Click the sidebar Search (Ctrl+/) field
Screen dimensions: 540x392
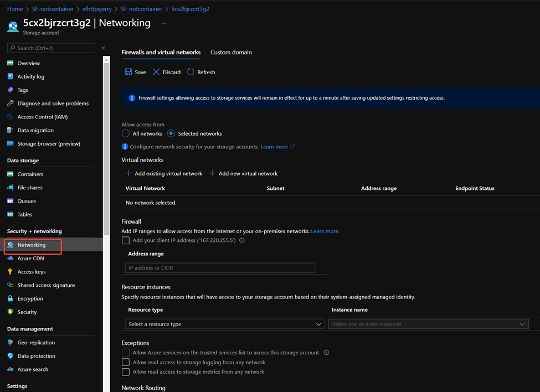point(51,48)
